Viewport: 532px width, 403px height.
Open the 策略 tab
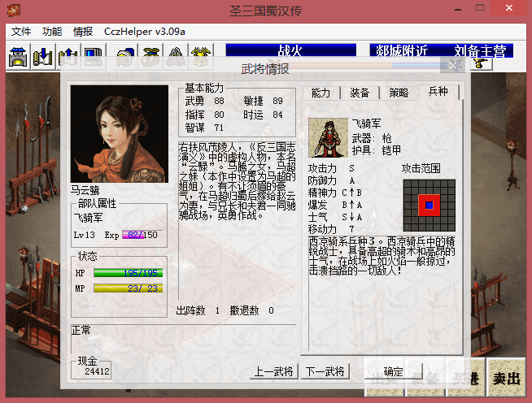[399, 93]
